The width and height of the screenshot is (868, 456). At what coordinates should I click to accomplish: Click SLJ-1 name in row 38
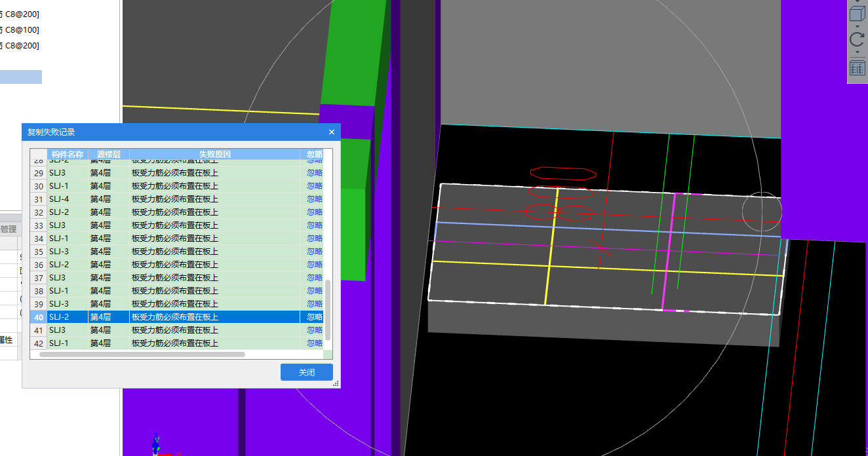pos(59,291)
